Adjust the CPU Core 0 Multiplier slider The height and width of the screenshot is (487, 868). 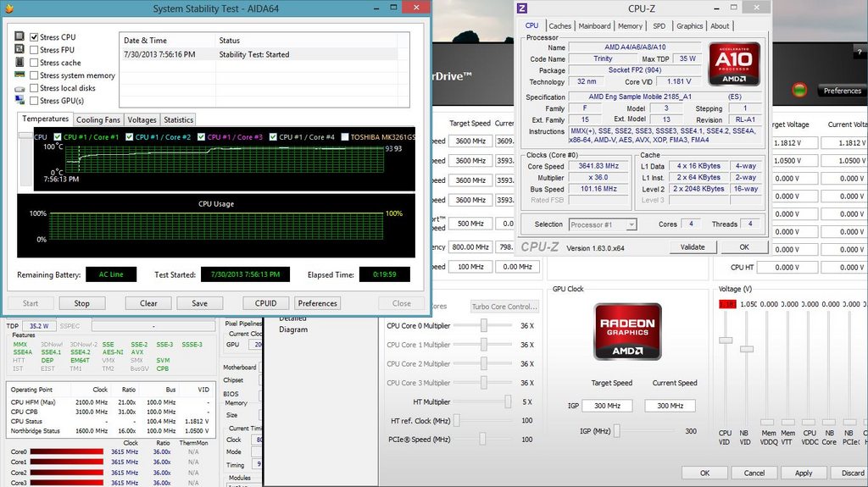484,326
